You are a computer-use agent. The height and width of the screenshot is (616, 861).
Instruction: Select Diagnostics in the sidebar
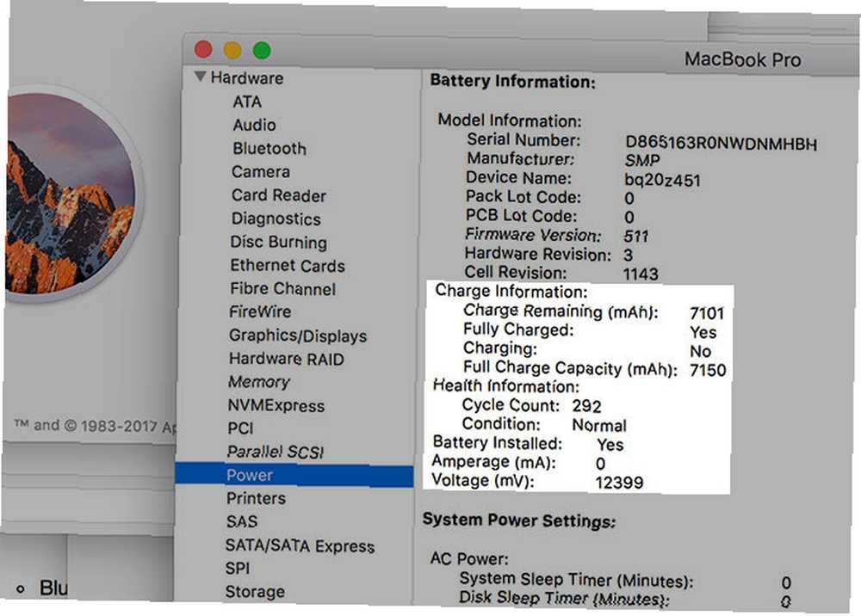pyautogui.click(x=276, y=219)
